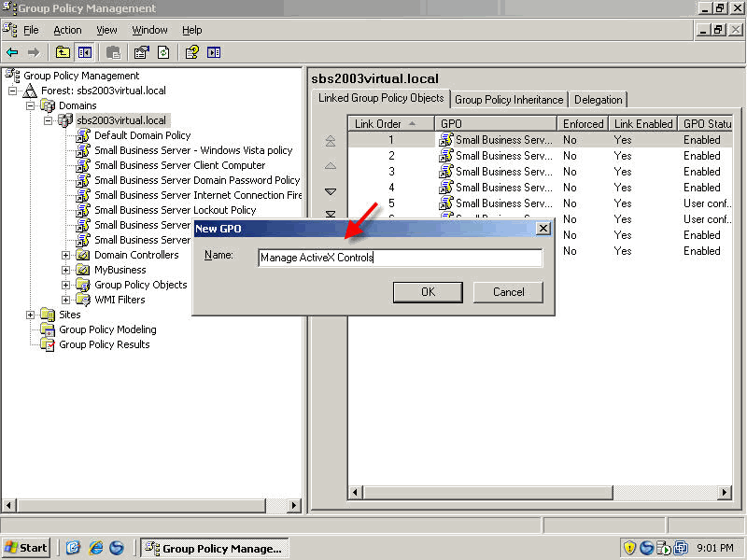Click the Sites folder icon
This screenshot has width=747, height=560.
pos(48,315)
